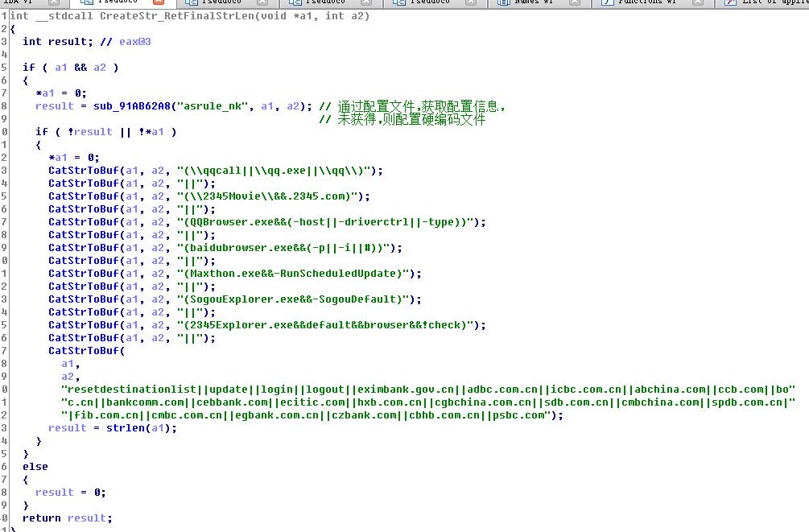Click the 'if ( a1 && a2 )' condition
809x532 pixels.
(71, 68)
